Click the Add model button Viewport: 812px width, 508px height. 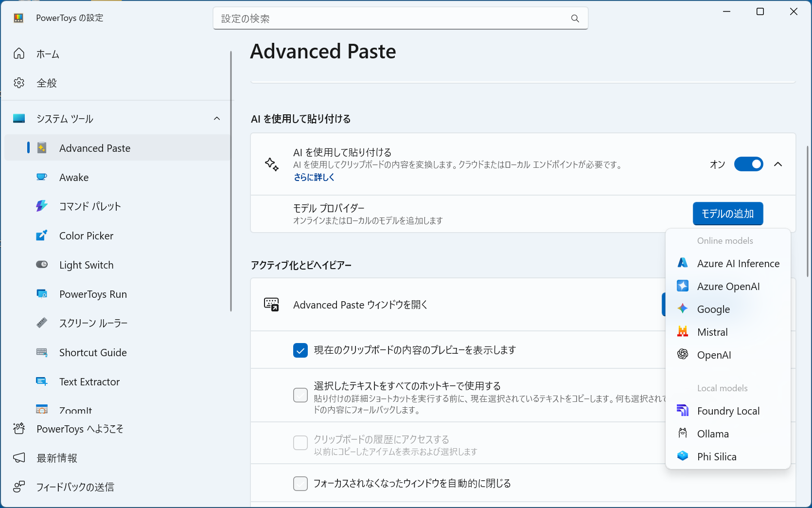coord(728,214)
